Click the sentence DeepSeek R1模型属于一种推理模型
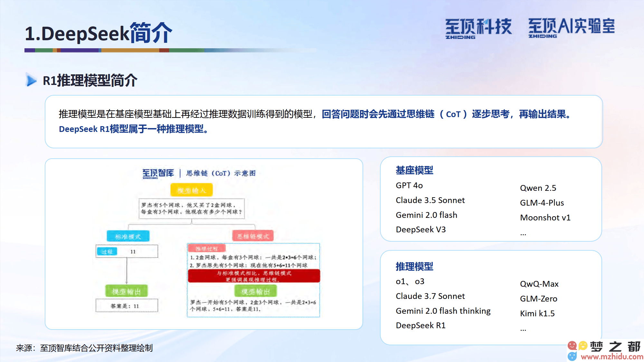 pyautogui.click(x=134, y=129)
